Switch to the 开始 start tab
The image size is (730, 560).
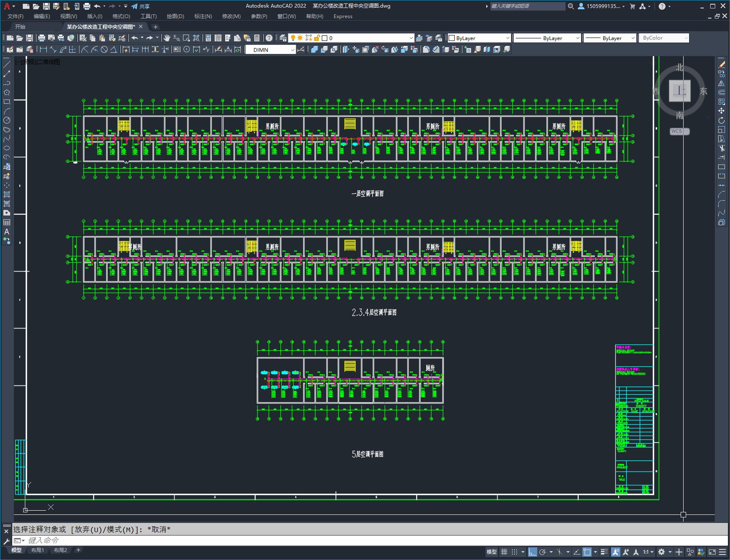(20, 27)
